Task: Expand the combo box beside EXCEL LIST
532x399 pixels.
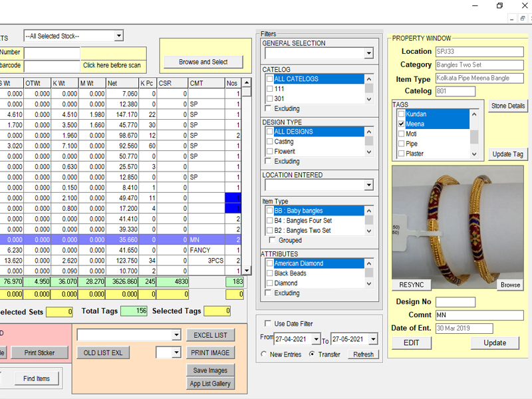Action: (x=176, y=335)
